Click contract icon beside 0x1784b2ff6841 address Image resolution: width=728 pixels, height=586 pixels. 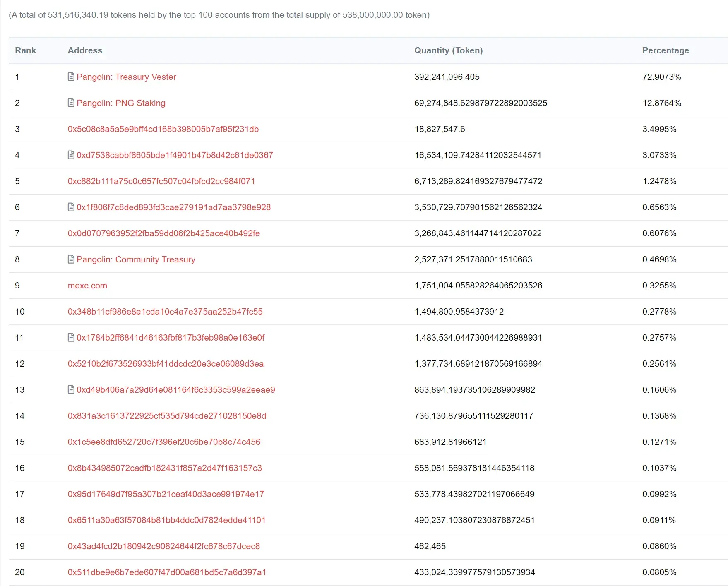point(71,338)
